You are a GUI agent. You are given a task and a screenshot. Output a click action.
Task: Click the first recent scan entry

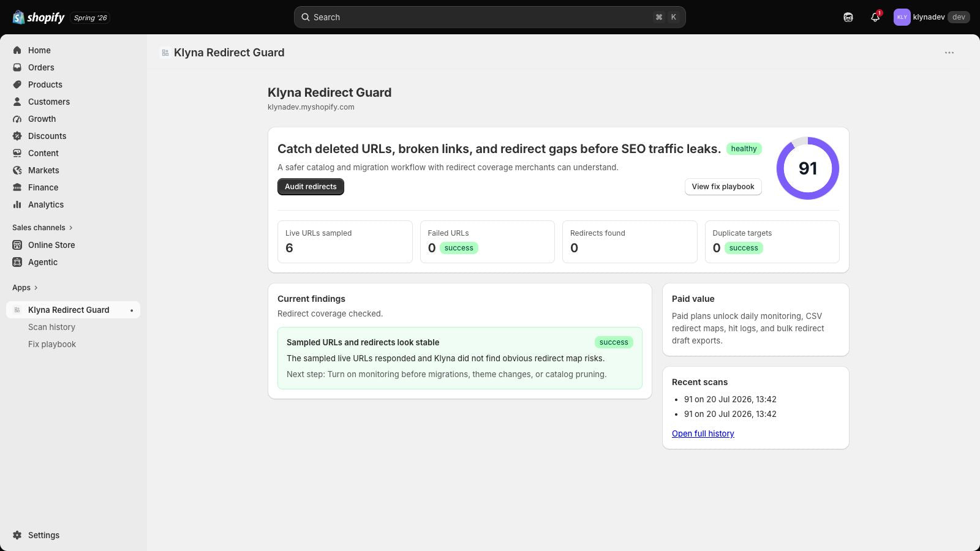[x=730, y=399]
